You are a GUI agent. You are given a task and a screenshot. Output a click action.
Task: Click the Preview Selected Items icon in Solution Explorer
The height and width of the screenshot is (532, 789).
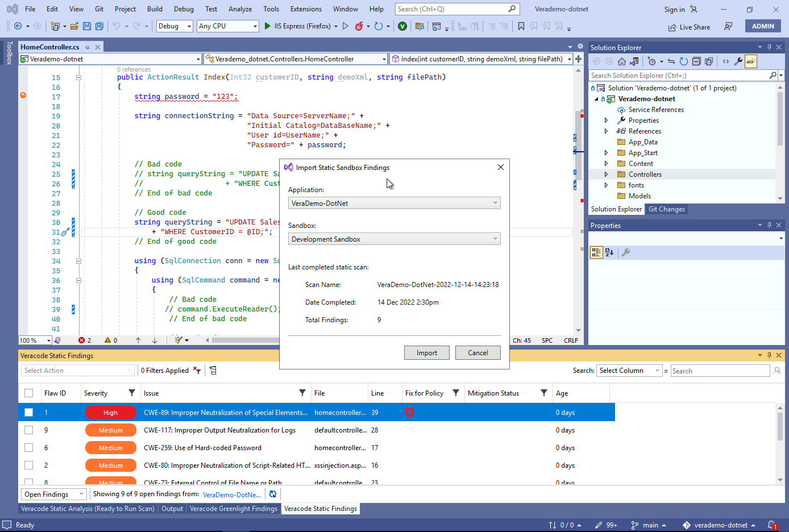(x=751, y=61)
